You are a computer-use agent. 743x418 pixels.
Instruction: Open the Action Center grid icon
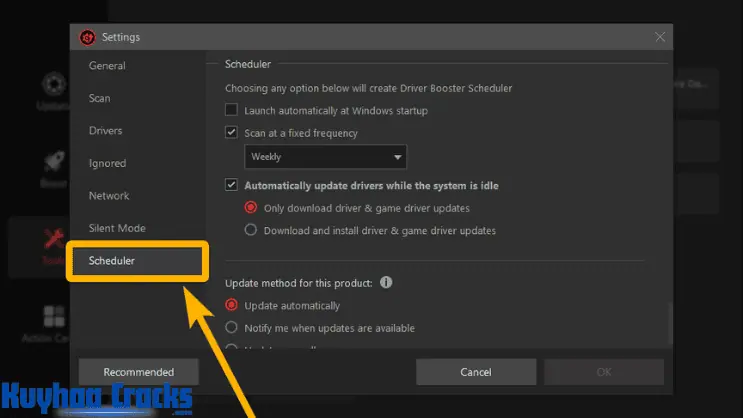(x=50, y=318)
